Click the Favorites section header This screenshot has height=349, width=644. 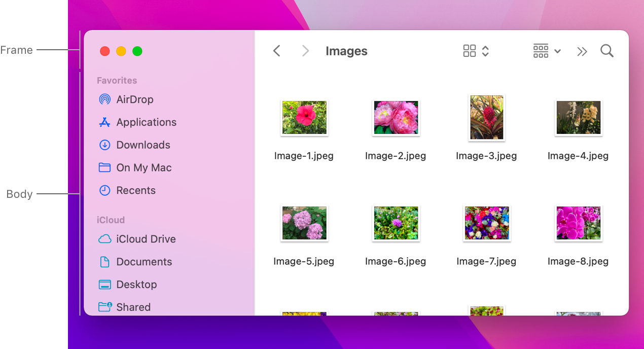pyautogui.click(x=117, y=81)
